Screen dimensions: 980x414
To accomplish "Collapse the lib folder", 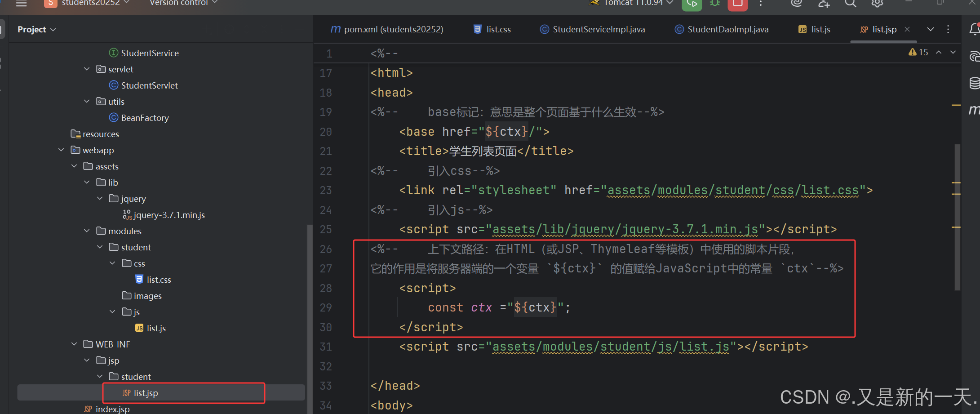I will click(87, 183).
